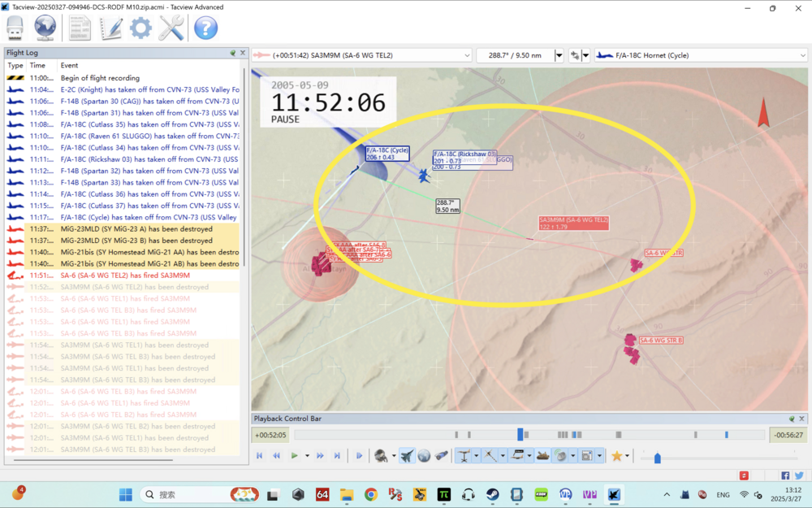Click the gold star bookmarks icon

pyautogui.click(x=616, y=456)
